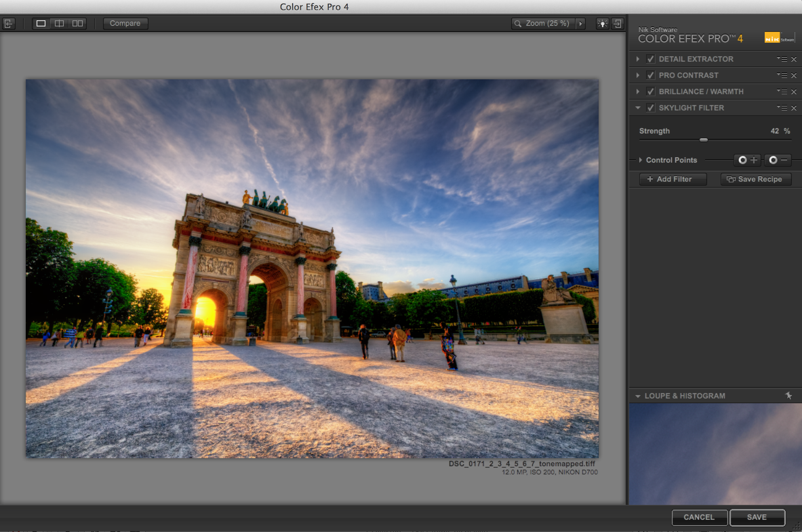Click CANCEL button

coord(699,517)
